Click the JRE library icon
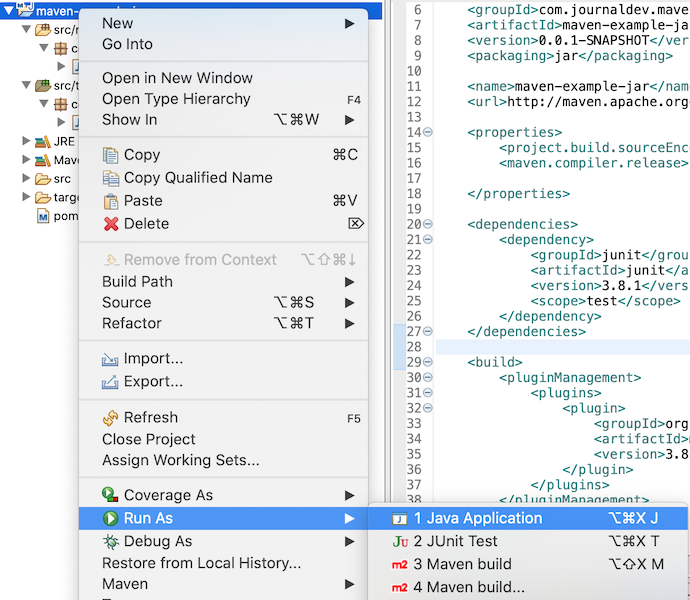This screenshot has height=600, width=690. point(43,142)
